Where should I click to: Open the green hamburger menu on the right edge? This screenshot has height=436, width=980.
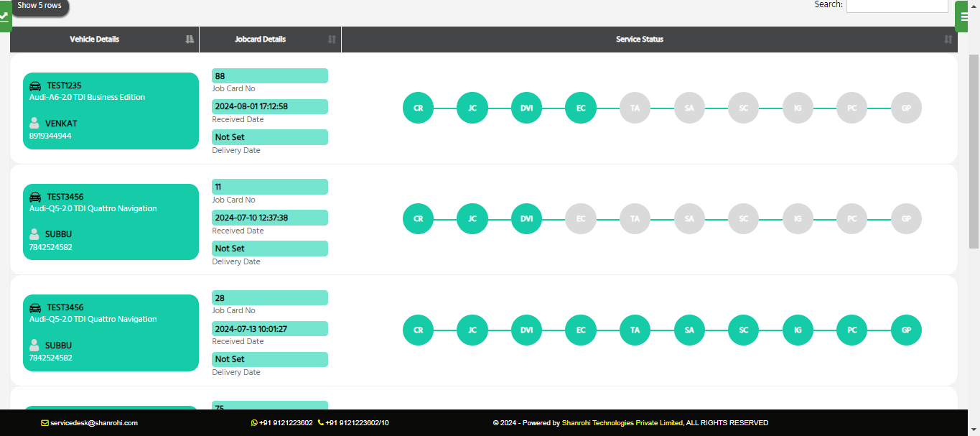tap(964, 17)
